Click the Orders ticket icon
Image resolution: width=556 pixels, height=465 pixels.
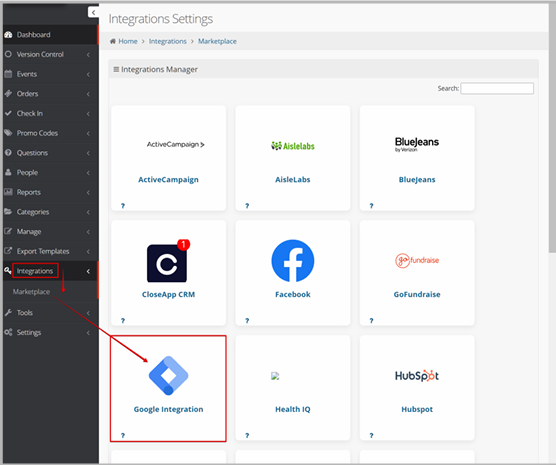(8, 93)
